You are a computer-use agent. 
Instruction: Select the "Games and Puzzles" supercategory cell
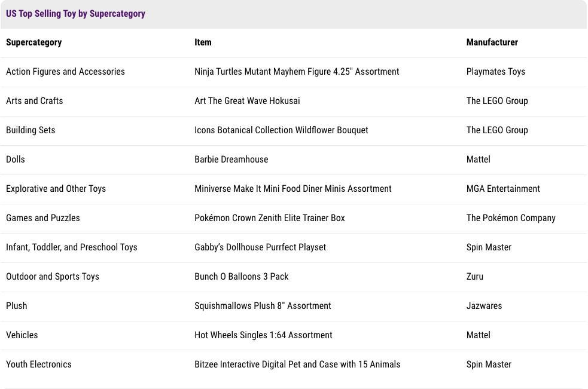point(42,218)
